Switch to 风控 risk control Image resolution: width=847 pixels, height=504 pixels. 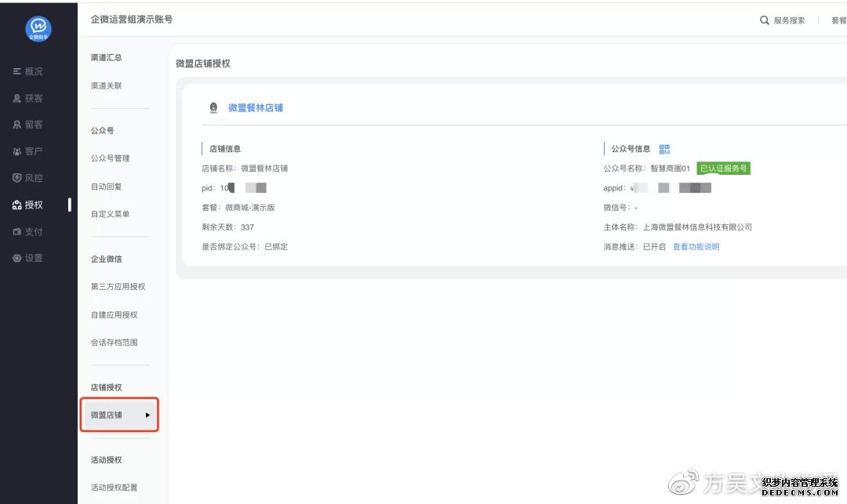28,178
